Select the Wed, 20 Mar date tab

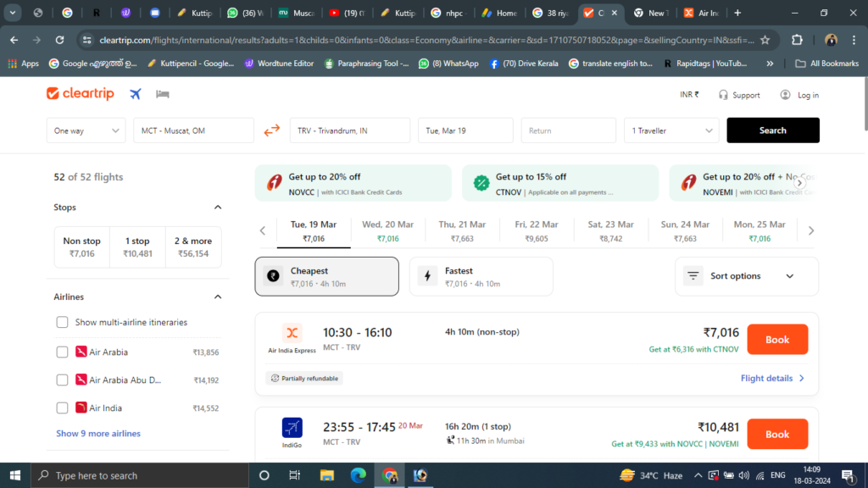point(387,230)
